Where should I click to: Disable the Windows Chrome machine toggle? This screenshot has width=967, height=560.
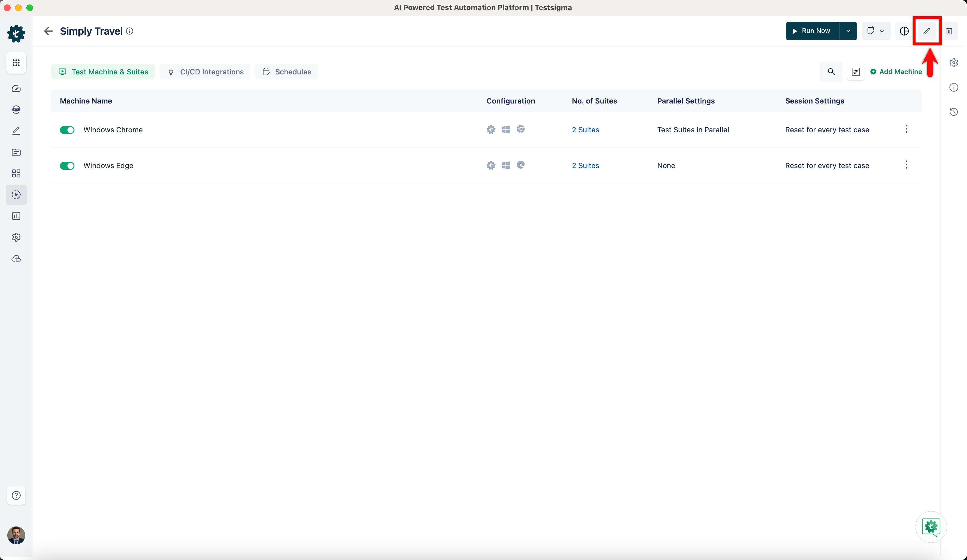(67, 130)
